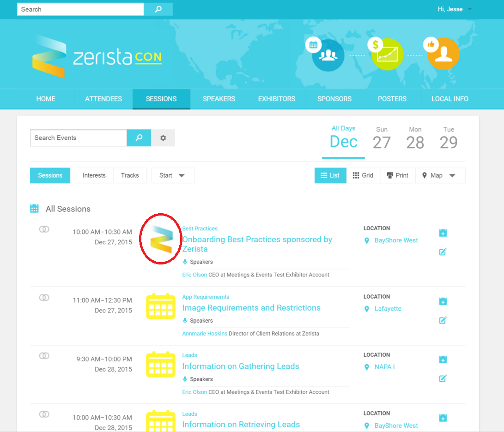Filter sessions to Mon 28
Viewport: 504px width, 432px height.
tap(415, 138)
